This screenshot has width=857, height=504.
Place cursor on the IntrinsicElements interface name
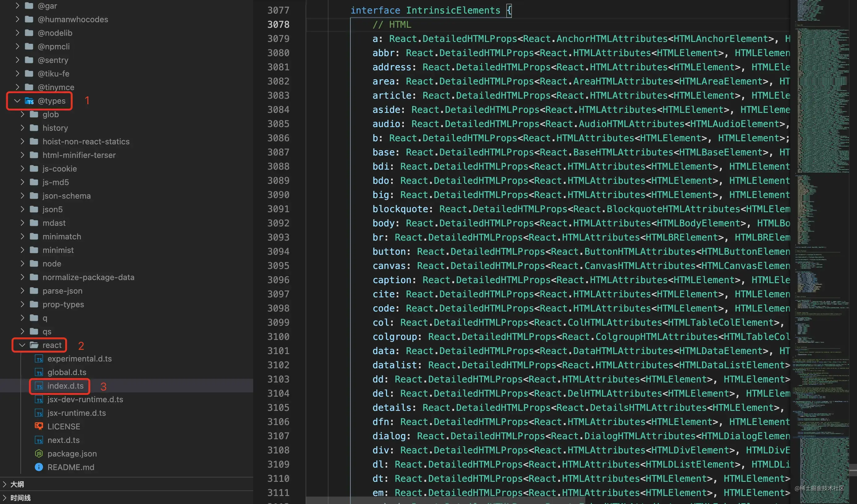453,10
